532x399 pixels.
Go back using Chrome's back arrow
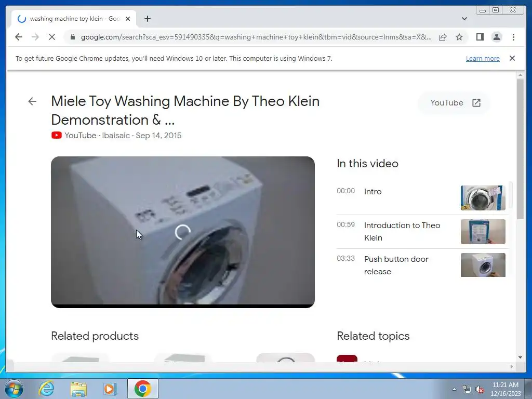tap(19, 37)
